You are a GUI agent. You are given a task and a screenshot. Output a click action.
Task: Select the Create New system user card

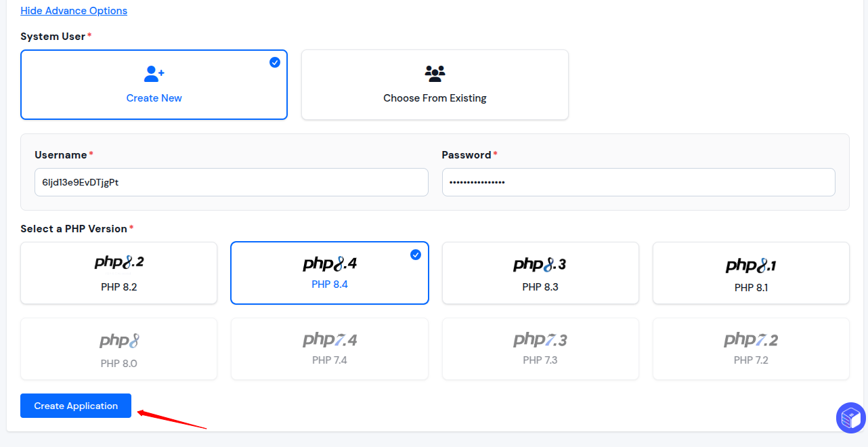click(154, 85)
